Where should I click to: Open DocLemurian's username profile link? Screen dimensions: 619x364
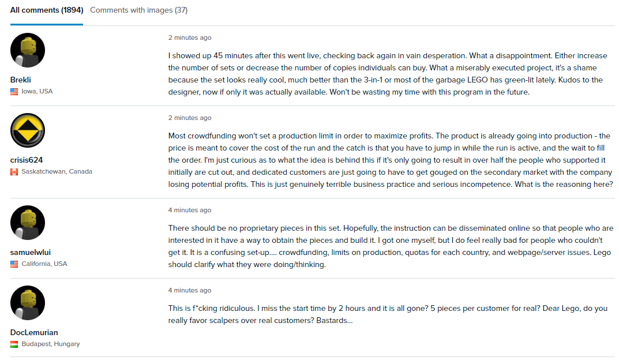point(34,332)
